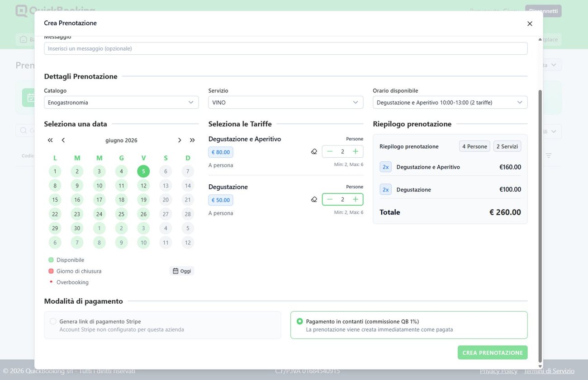
Task: Open the Servizio VINO dropdown
Action: (286, 103)
